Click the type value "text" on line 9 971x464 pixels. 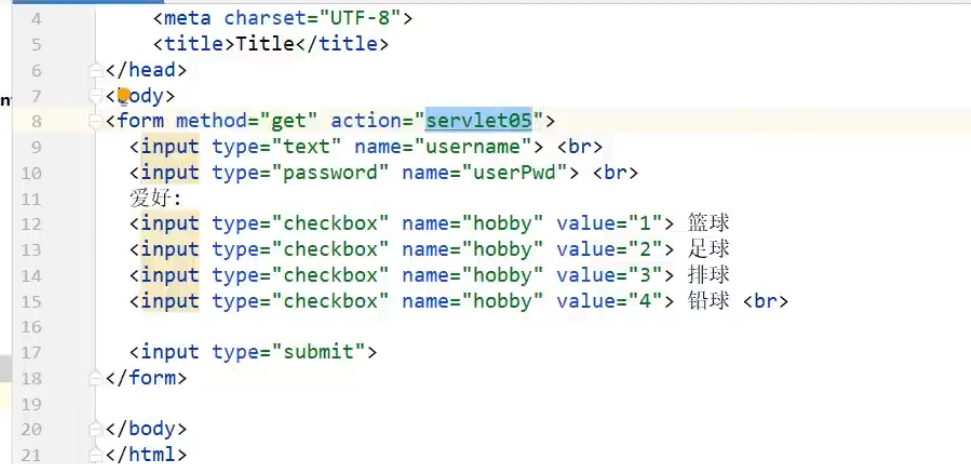click(307, 147)
